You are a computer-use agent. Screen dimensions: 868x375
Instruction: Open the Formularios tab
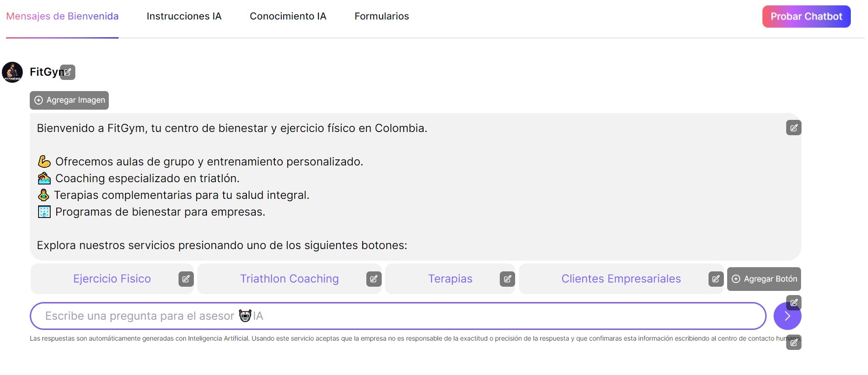[x=382, y=16]
